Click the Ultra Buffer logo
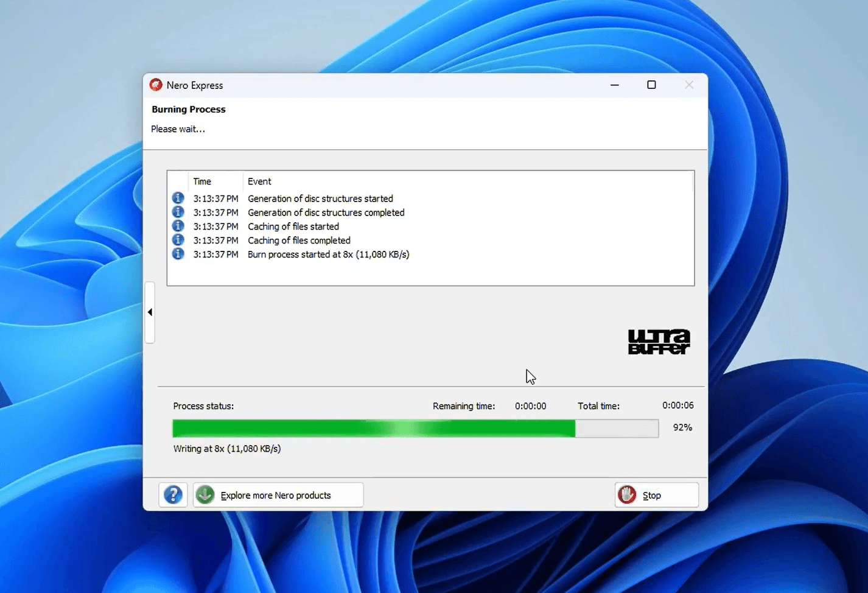Image resolution: width=868 pixels, height=593 pixels. pyautogui.click(x=659, y=342)
